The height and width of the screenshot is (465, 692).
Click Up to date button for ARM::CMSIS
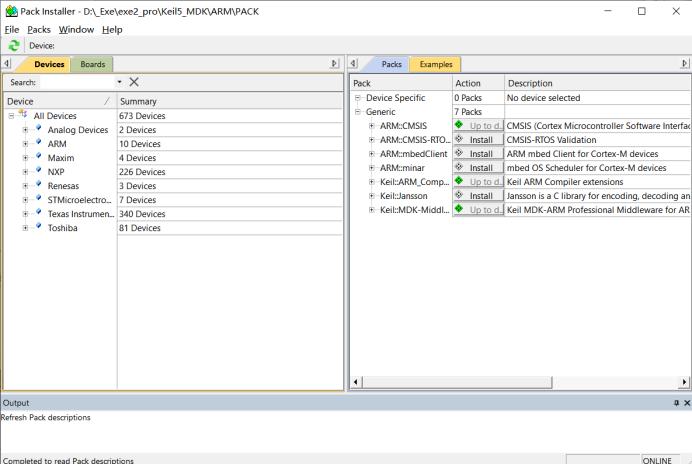coord(479,126)
